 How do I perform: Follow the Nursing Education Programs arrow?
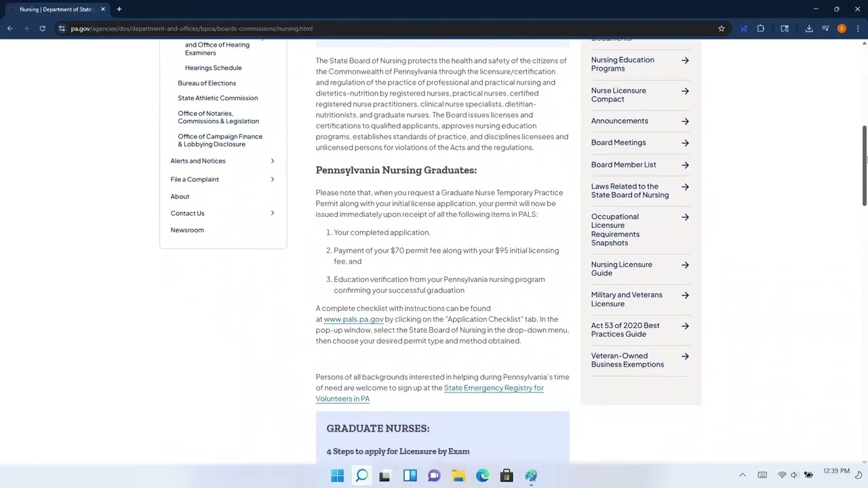tap(685, 60)
